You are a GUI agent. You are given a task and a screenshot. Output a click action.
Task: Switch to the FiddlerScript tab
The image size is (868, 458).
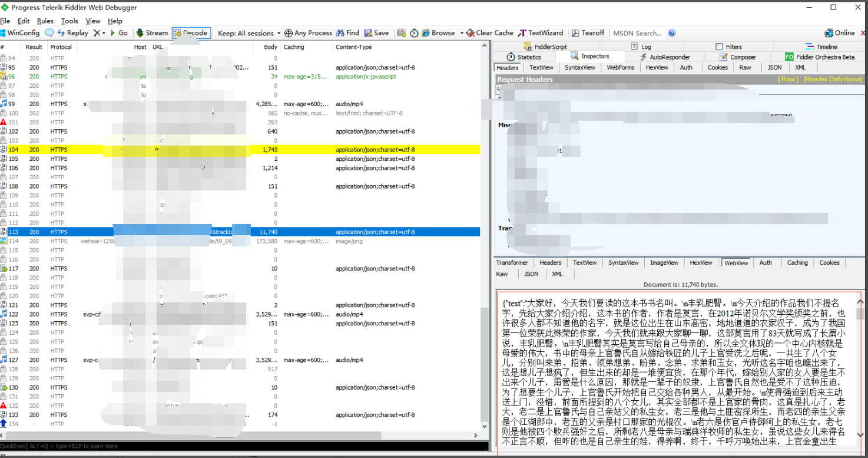(x=545, y=47)
